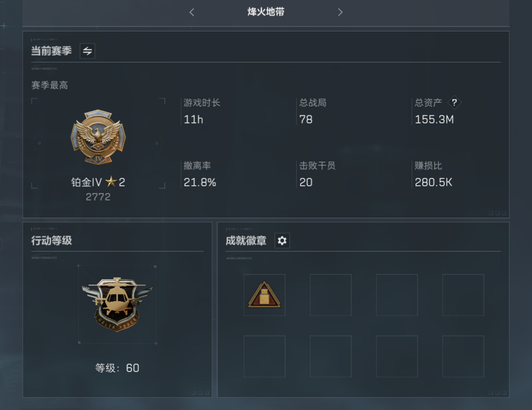This screenshot has height=410, width=532.
Task: Select the bottom-right empty badge slot
Action: coord(463,356)
